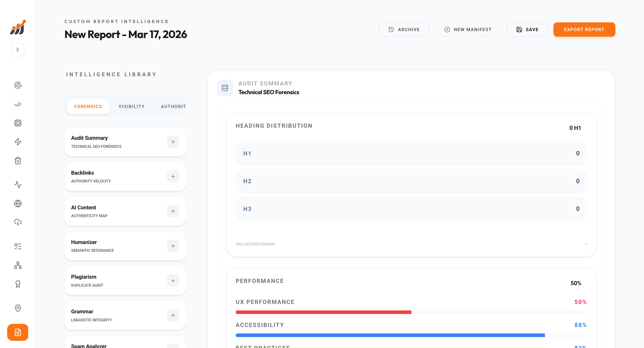Switch to the Visibility tab
644x348 pixels.
pos(131,106)
